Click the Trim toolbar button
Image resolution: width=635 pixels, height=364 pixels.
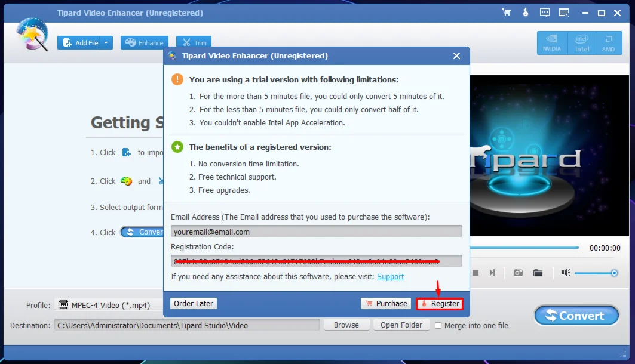click(x=194, y=42)
